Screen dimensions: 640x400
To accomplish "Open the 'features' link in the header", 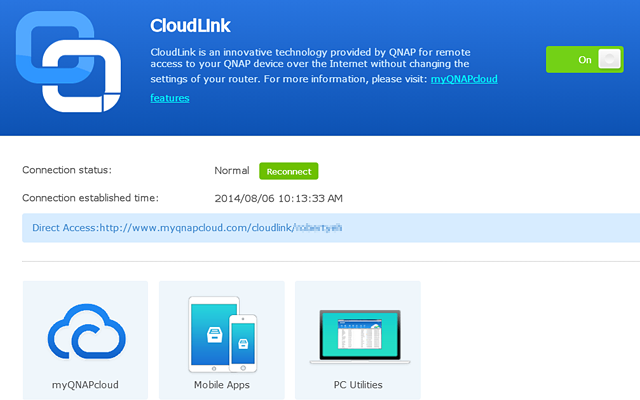I will (x=170, y=98).
